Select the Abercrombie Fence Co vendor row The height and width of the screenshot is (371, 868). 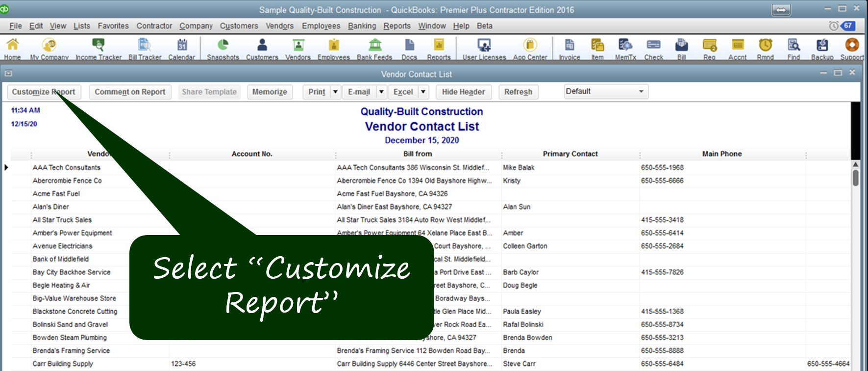67,181
